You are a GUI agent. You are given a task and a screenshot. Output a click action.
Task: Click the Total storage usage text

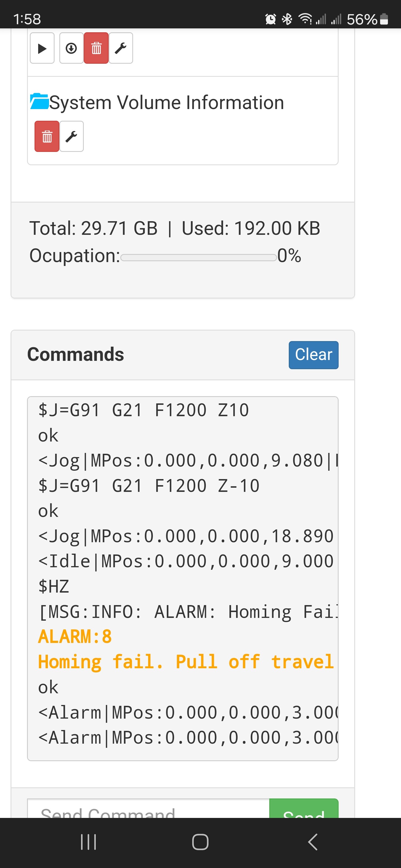coord(175,228)
